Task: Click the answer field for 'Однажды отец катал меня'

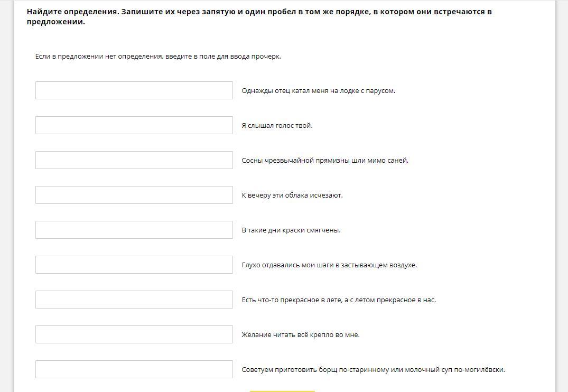Action: coord(134,90)
